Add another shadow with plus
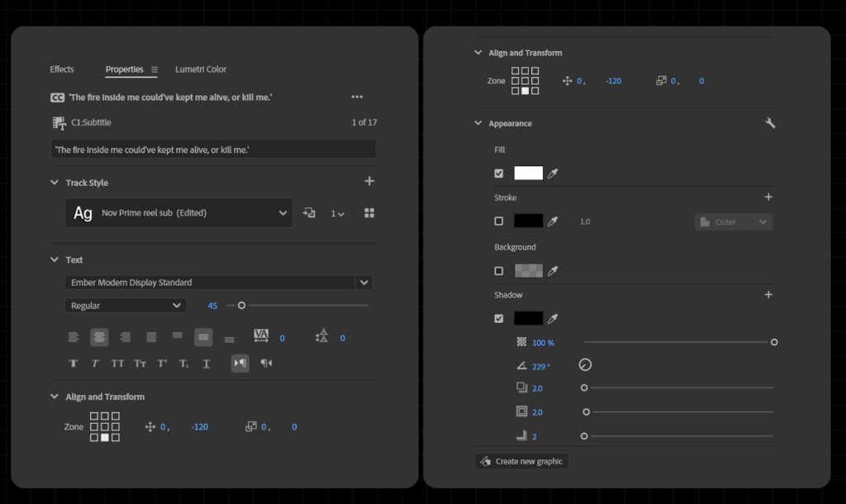The width and height of the screenshot is (846, 504). (768, 294)
